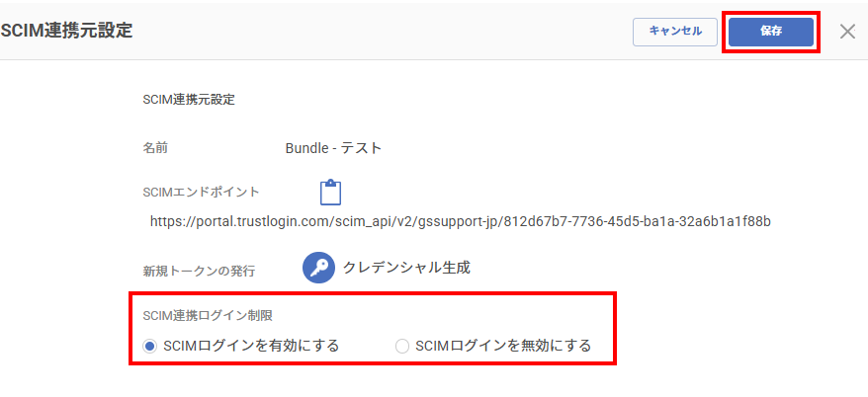This screenshot has width=868, height=397.
Task: Click the bold SCIM連携元設定 dialog title
Action: (x=66, y=31)
